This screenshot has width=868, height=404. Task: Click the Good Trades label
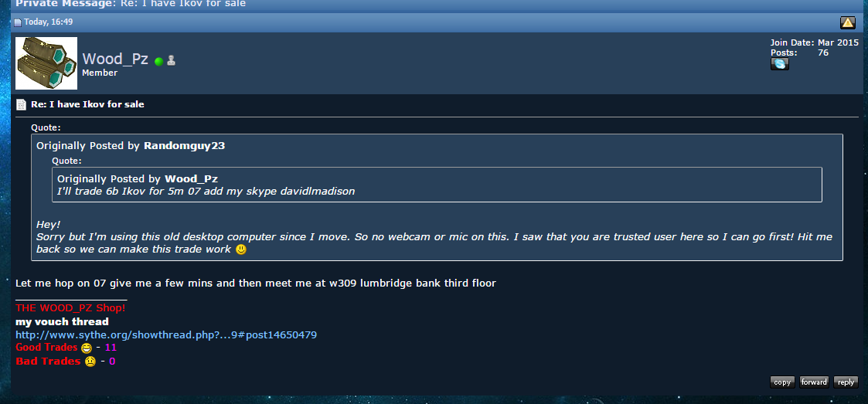[46, 348]
